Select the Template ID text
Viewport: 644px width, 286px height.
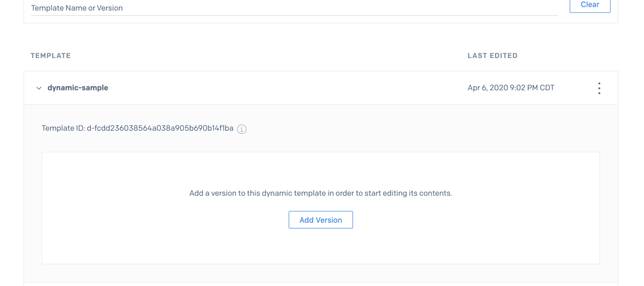(138, 128)
